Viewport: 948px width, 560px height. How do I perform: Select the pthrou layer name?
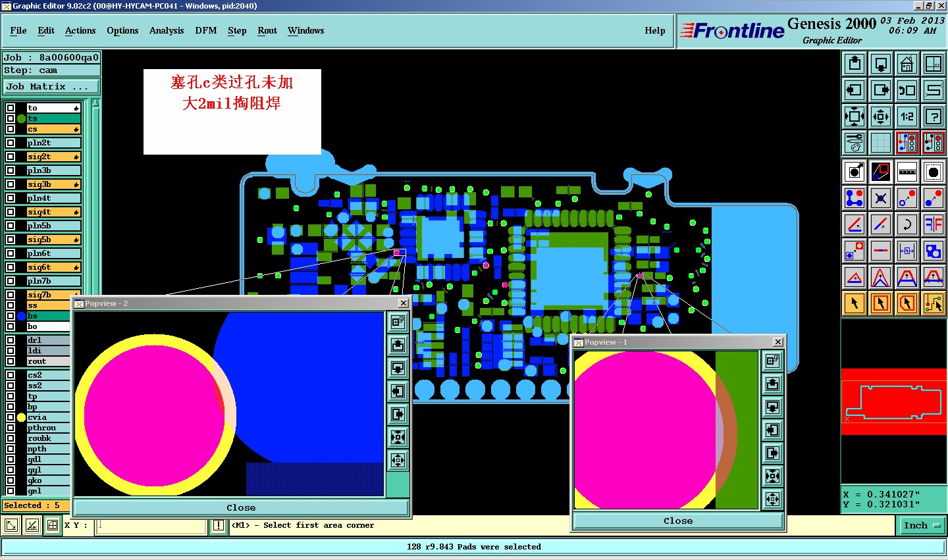click(x=48, y=428)
